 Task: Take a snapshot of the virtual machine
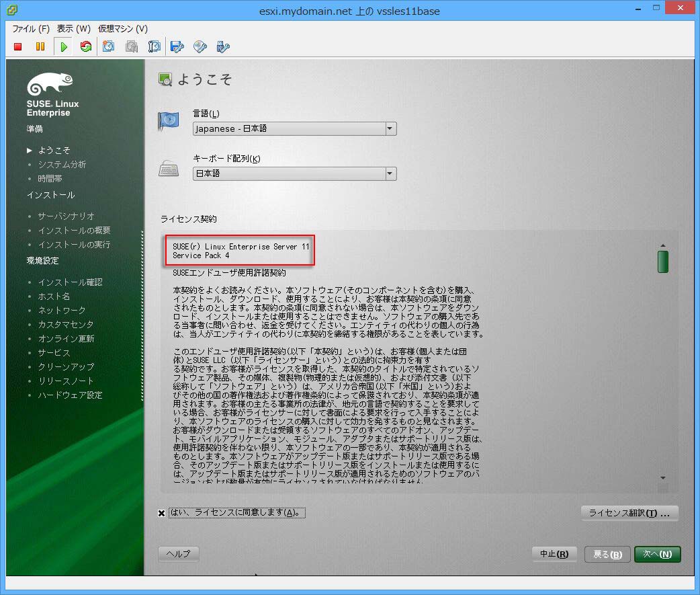pyautogui.click(x=108, y=46)
